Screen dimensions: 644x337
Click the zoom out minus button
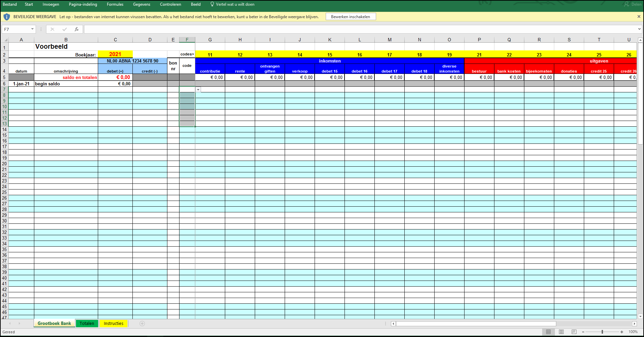click(583, 332)
